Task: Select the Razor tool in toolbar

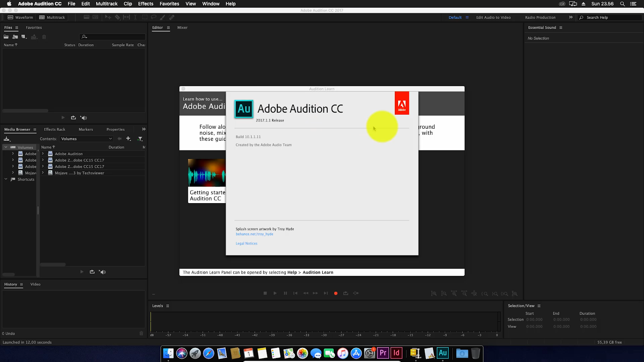Action: [118, 17]
